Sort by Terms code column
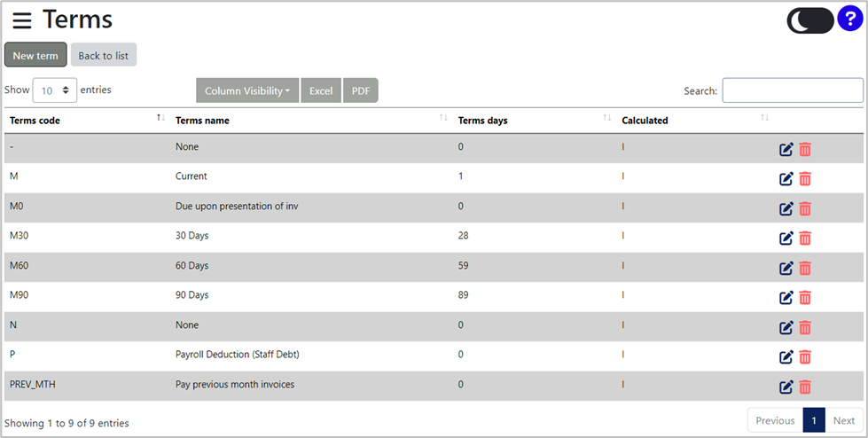 click(88, 121)
